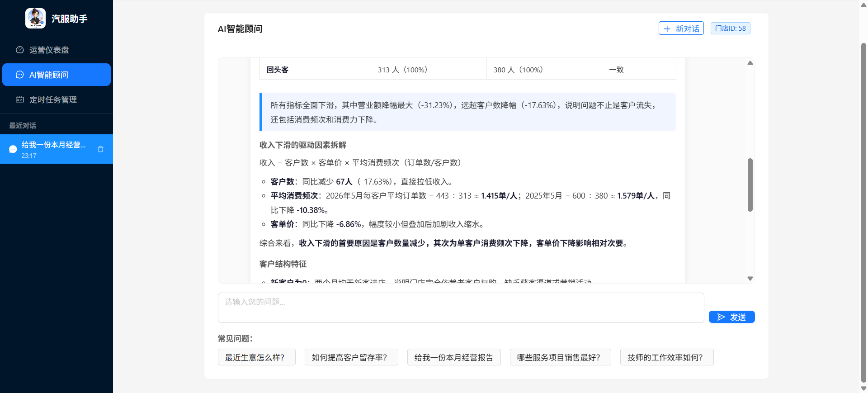The width and height of the screenshot is (868, 393).
Task: Open recent conversation 给我一份本月经营...
Action: pos(57,149)
